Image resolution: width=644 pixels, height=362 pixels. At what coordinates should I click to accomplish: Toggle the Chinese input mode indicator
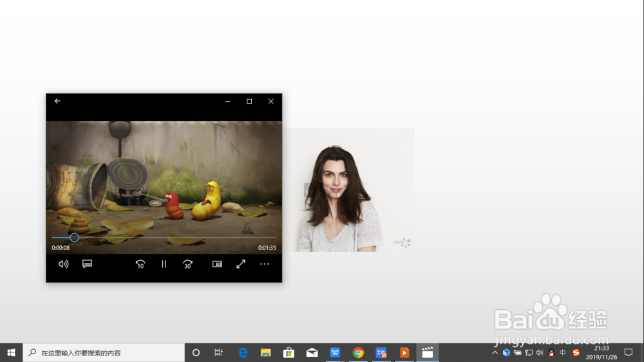(x=563, y=352)
